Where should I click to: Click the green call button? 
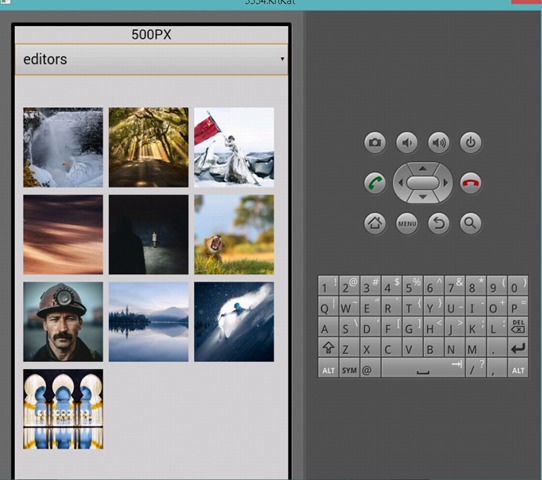[x=375, y=182]
